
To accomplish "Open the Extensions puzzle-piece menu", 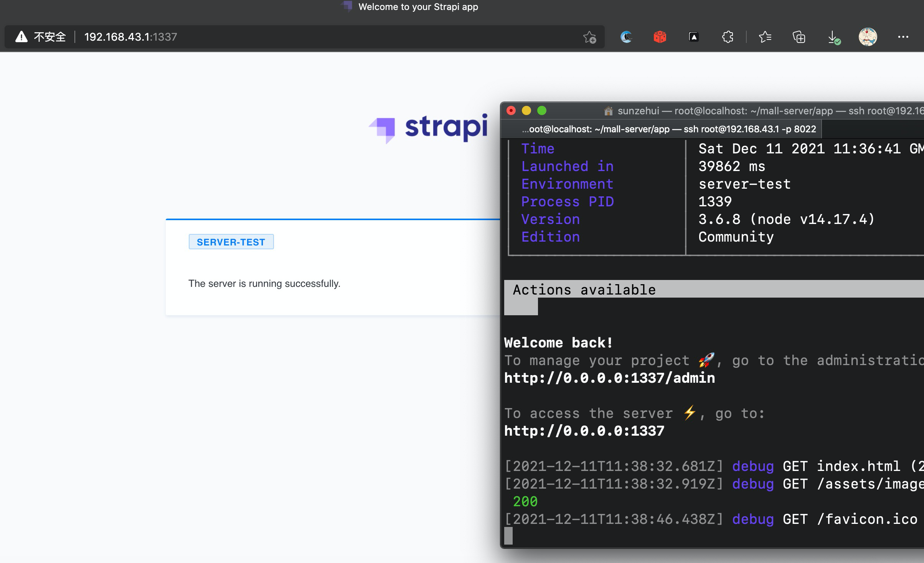I will coord(728,37).
